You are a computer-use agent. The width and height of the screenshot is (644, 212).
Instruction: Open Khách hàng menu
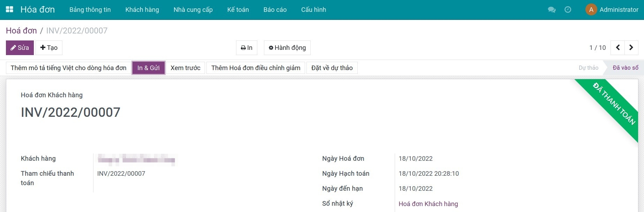pos(142,10)
